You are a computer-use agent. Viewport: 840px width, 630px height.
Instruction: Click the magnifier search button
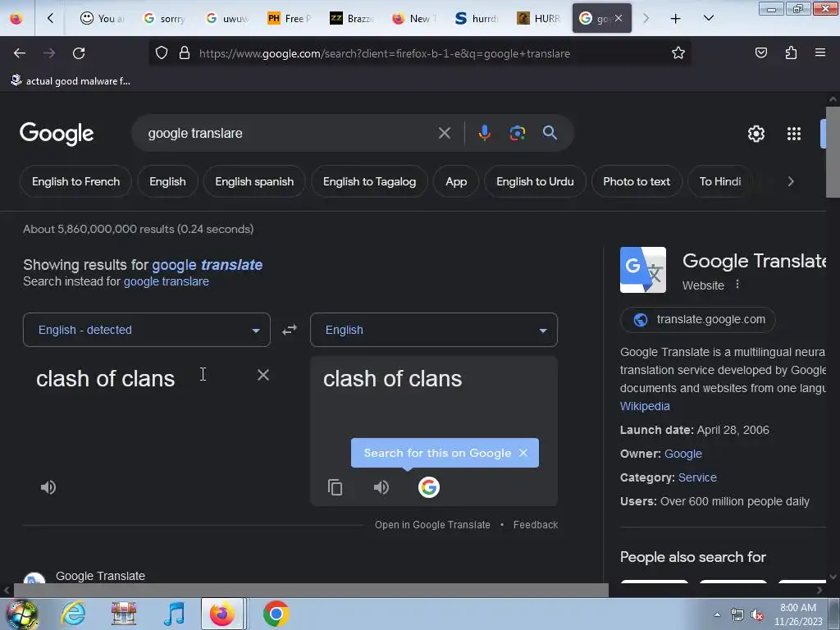coord(550,133)
